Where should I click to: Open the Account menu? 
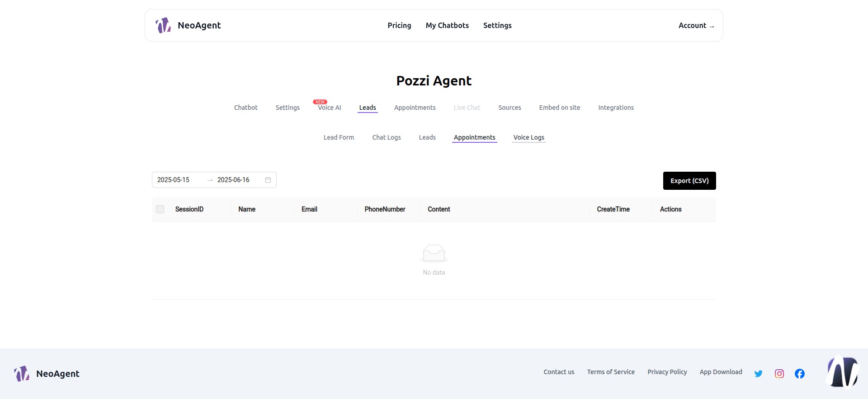tap(696, 26)
